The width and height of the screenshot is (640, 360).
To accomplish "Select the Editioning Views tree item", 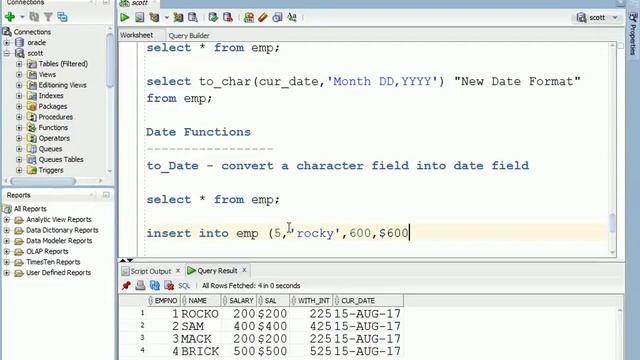I will [62, 85].
